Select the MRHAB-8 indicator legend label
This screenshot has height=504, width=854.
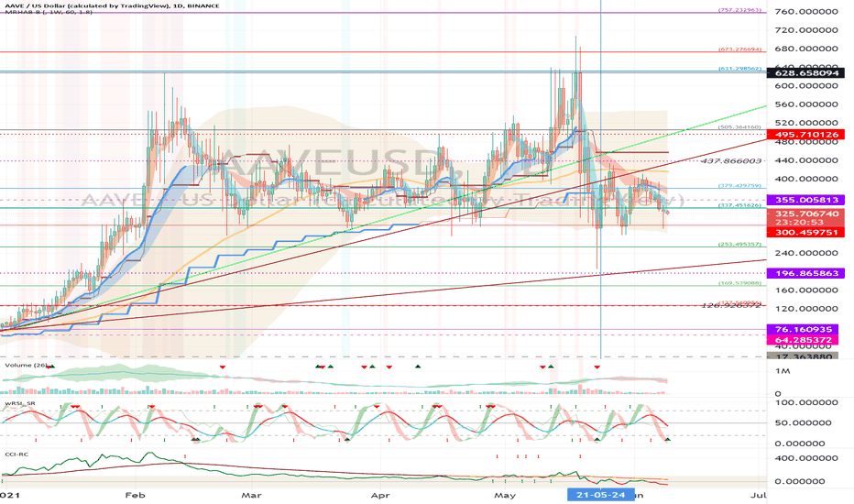pyautogui.click(x=47, y=11)
